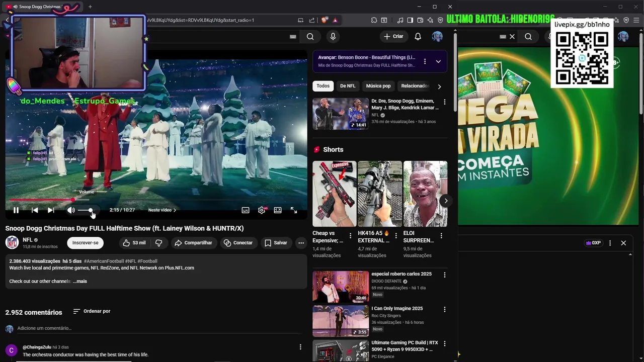644x362 pixels.
Task: Click the YouTube search magnifier button
Action: pos(310,36)
